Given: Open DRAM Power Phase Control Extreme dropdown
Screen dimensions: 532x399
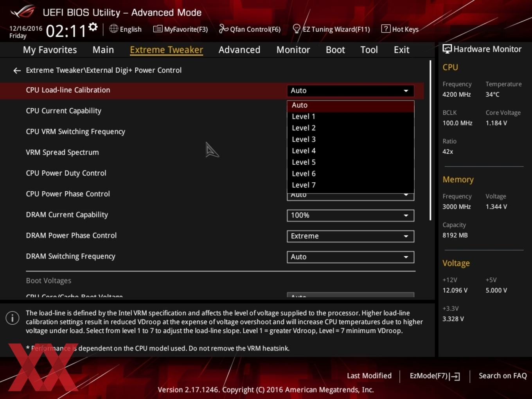Looking at the screenshot, I should pyautogui.click(x=350, y=236).
